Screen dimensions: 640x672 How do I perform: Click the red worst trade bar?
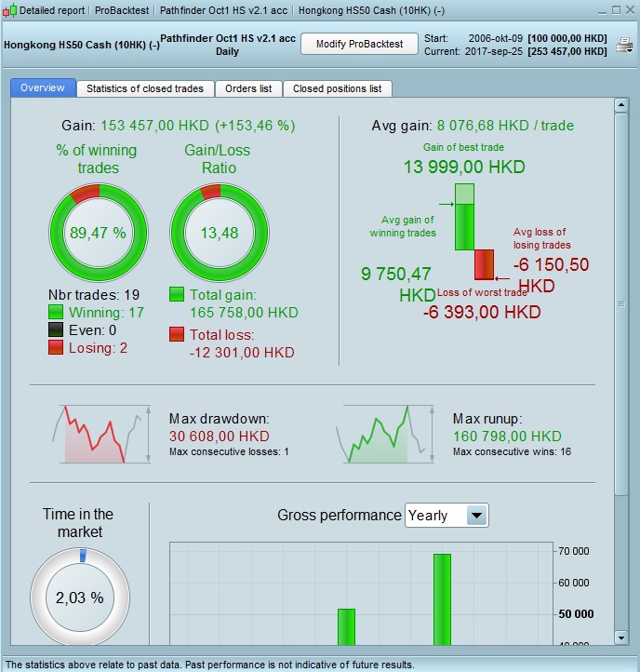[x=484, y=265]
